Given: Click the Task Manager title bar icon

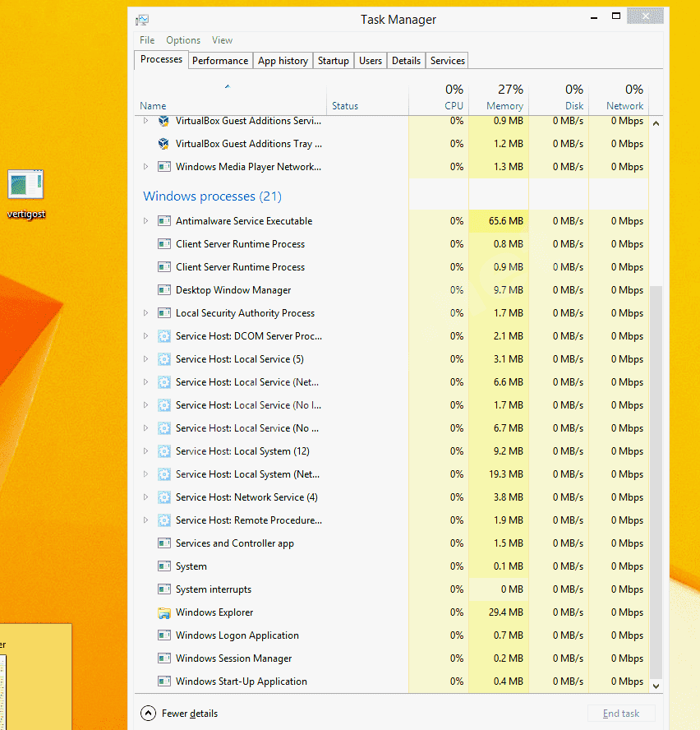Looking at the screenshot, I should point(142,20).
